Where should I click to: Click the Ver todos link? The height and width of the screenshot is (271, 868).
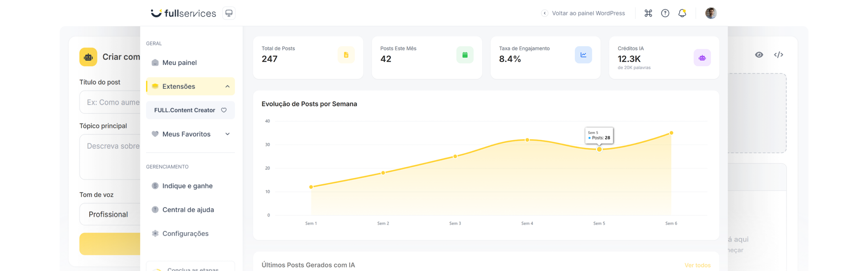pyautogui.click(x=697, y=265)
